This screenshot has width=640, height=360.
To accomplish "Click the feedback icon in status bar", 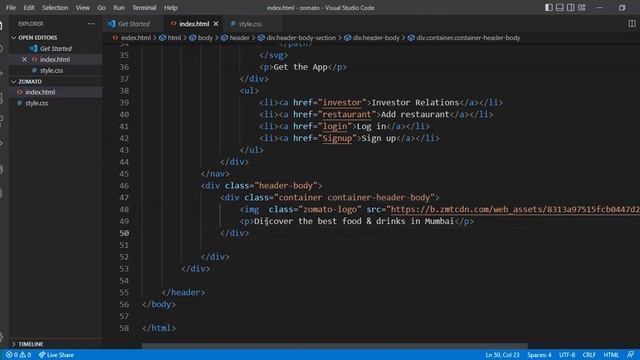I will (x=631, y=355).
